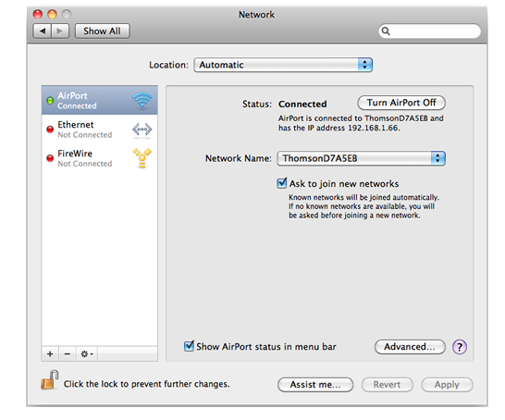Click the Revert button
The width and height of the screenshot is (505, 420).
pos(388,385)
